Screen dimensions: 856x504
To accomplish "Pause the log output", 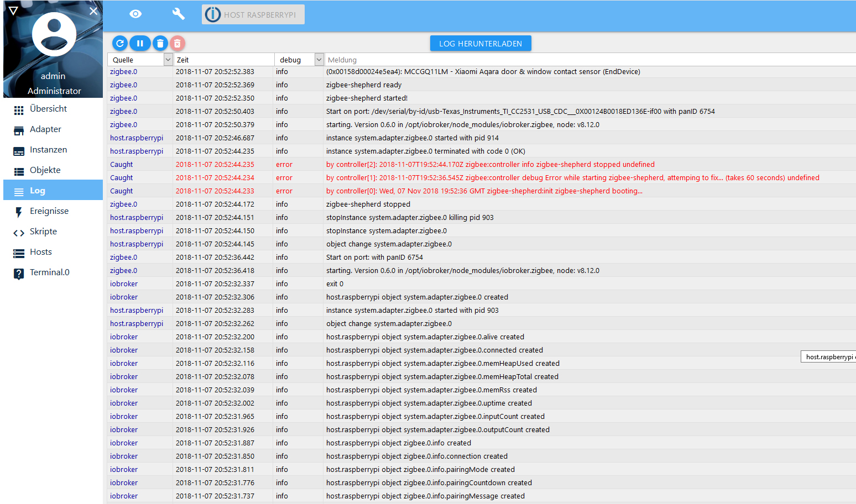I will [x=140, y=43].
